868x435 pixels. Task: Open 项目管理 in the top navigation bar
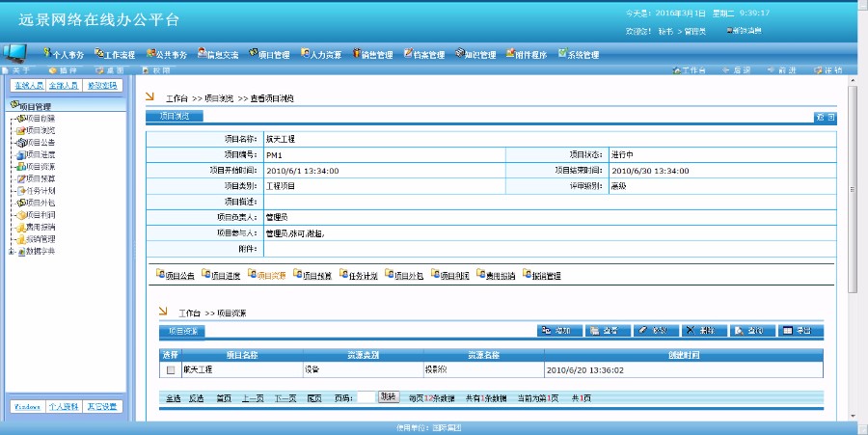click(270, 54)
